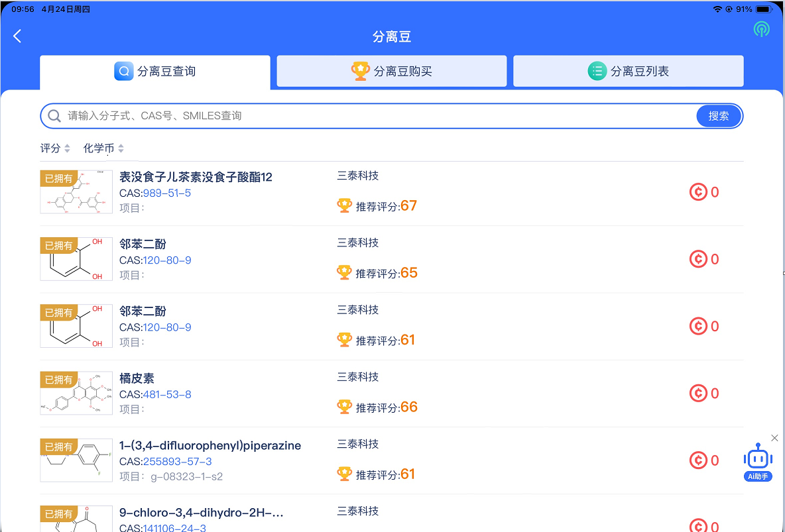Click the coin icon for 橘皮素
The image size is (785, 532).
697,394
